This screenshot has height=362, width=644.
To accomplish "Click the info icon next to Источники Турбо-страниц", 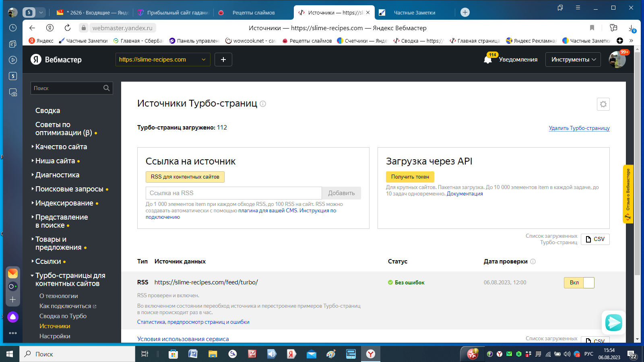I will pos(263,104).
